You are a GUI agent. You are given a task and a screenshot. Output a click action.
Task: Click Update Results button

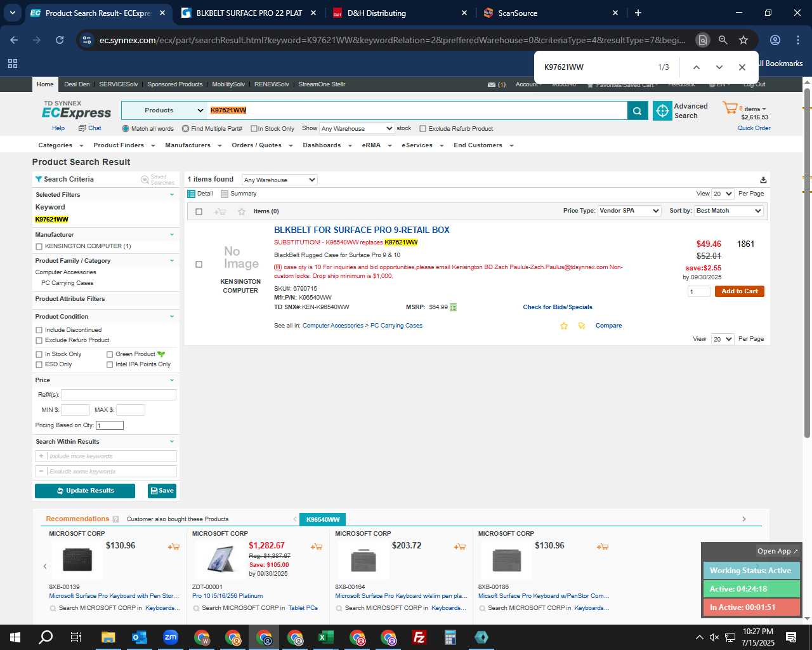pyautogui.click(x=85, y=491)
